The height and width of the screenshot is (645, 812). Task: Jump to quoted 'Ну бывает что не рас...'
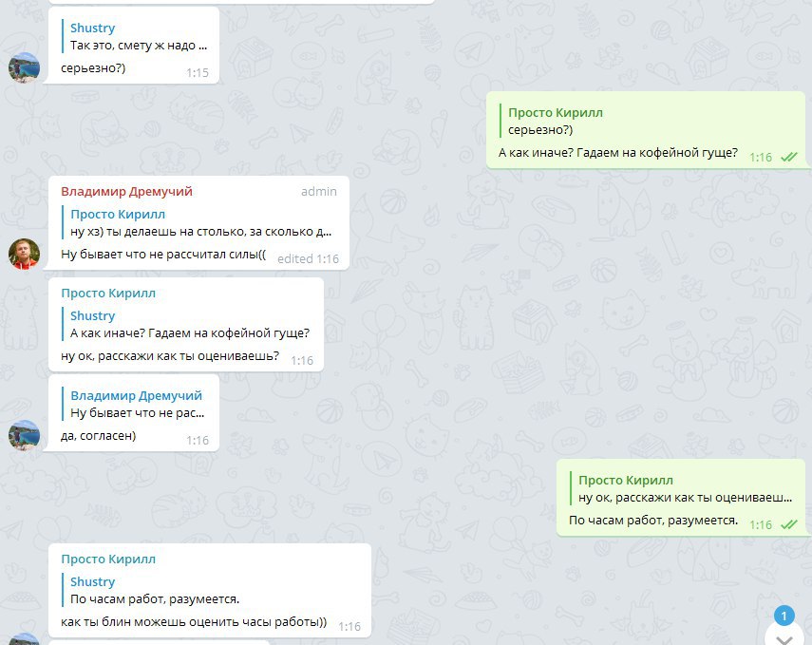click(137, 404)
